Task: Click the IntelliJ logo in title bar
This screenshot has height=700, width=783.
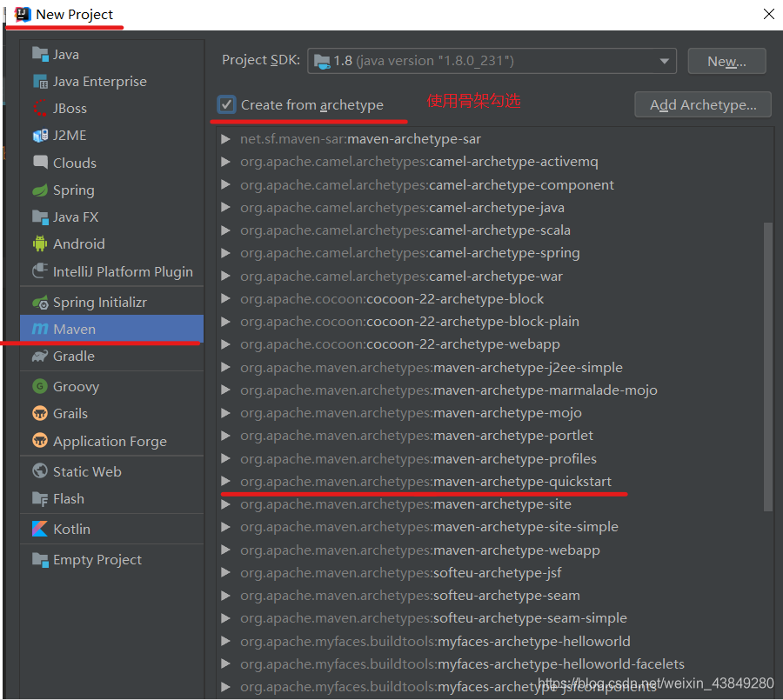Action: click(23, 15)
